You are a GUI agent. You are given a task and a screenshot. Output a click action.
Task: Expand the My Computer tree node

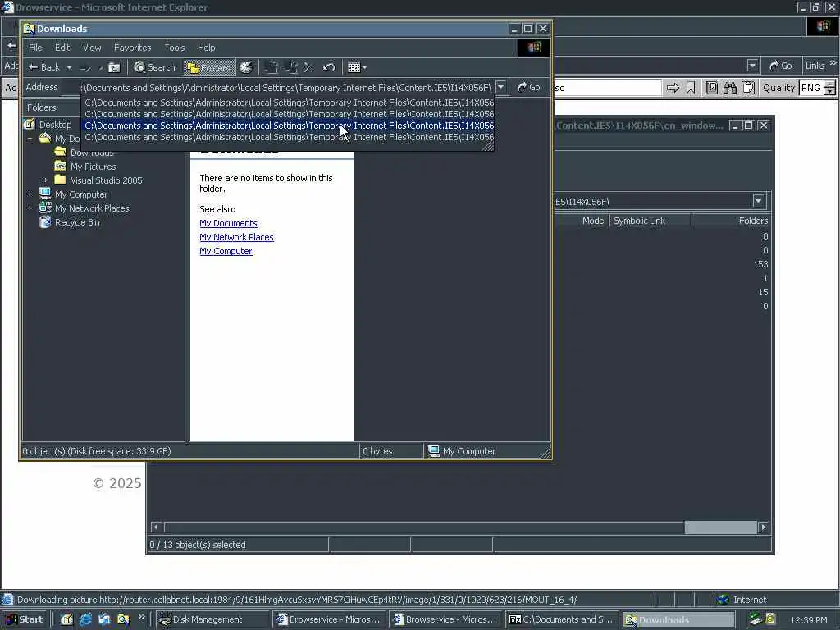(30, 194)
